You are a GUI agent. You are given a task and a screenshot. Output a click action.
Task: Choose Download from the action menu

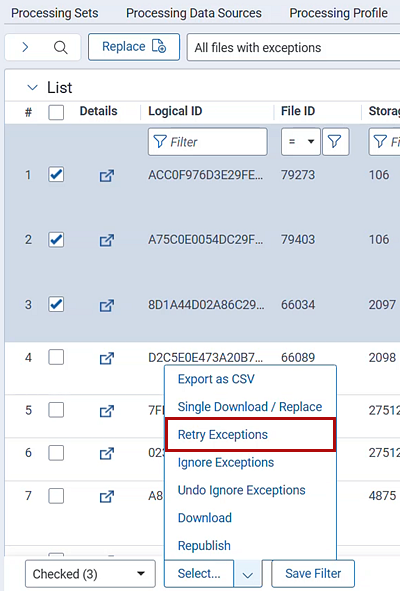pos(205,518)
